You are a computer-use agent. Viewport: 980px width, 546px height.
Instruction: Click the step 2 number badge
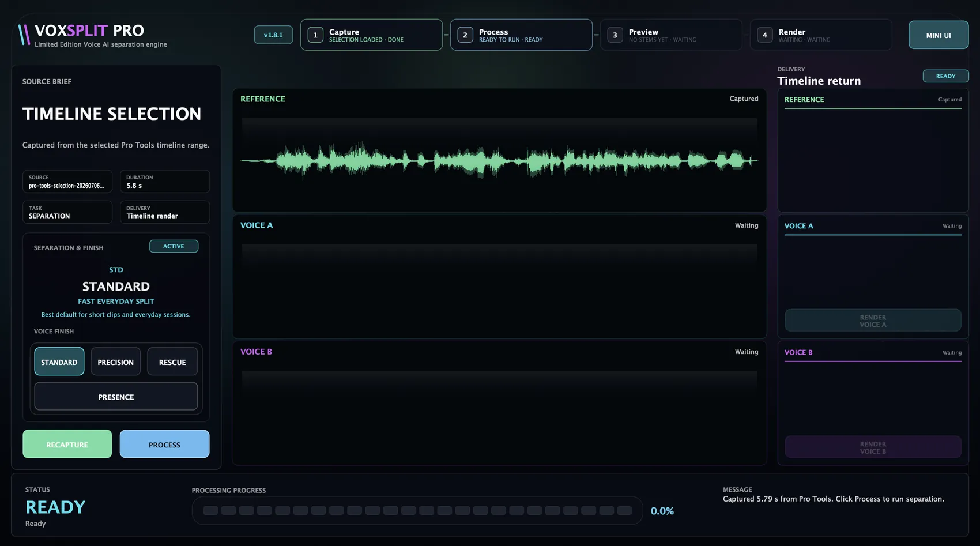point(465,35)
